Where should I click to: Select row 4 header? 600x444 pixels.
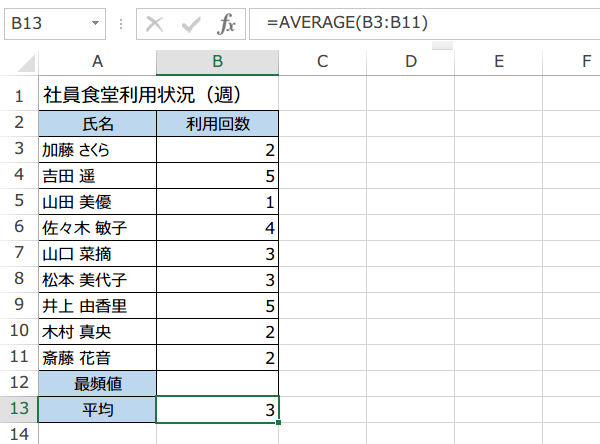(19, 175)
